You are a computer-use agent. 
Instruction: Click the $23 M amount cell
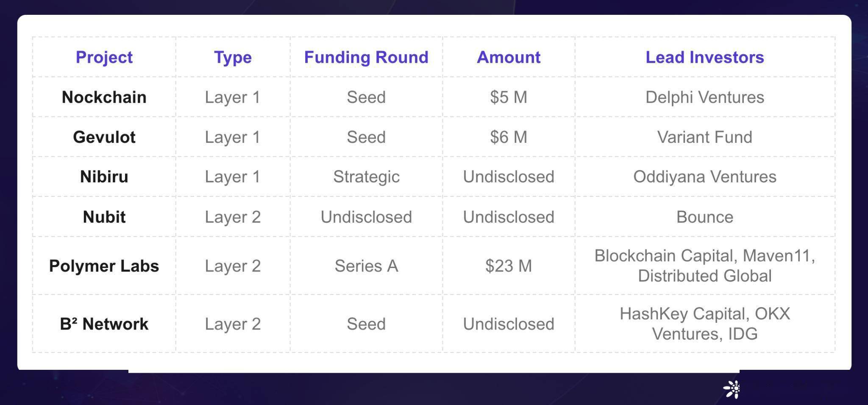(x=509, y=266)
